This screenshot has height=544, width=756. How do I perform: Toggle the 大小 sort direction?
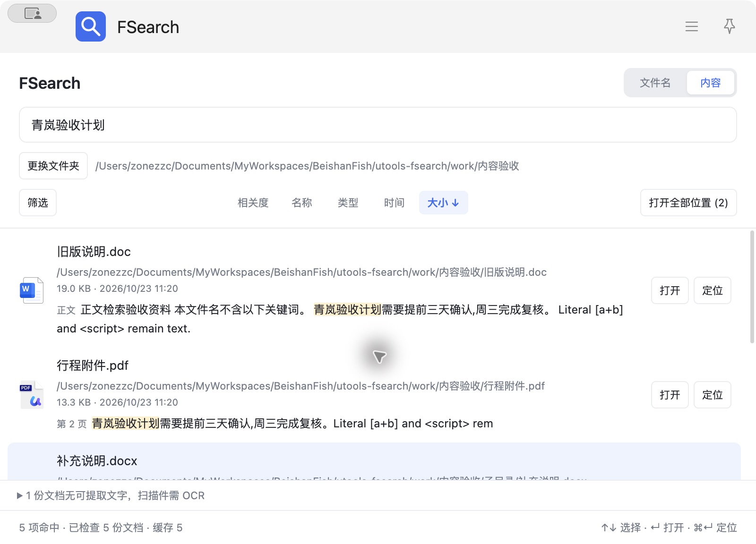coord(443,203)
